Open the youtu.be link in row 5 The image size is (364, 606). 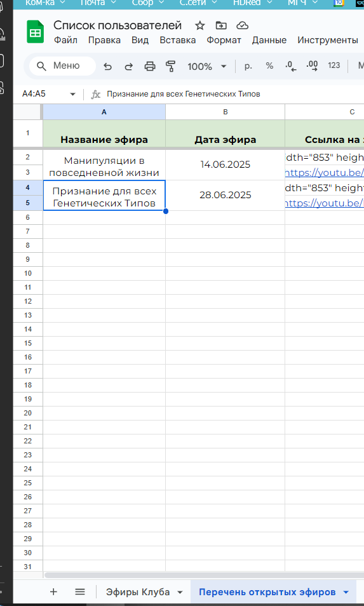coord(324,203)
